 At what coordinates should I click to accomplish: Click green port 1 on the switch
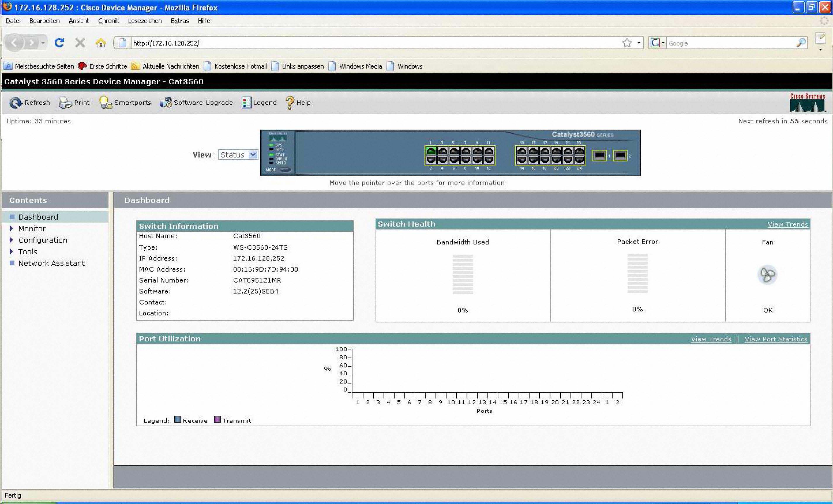pos(431,151)
